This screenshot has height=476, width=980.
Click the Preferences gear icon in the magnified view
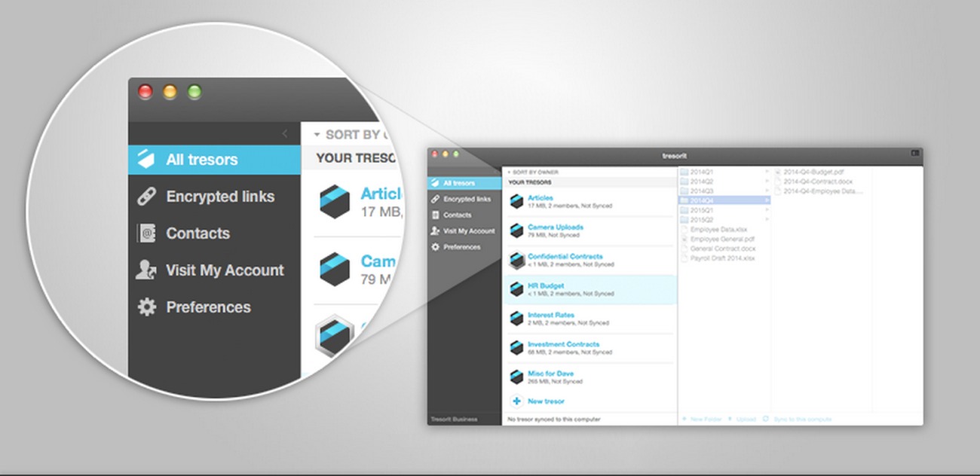click(x=146, y=307)
